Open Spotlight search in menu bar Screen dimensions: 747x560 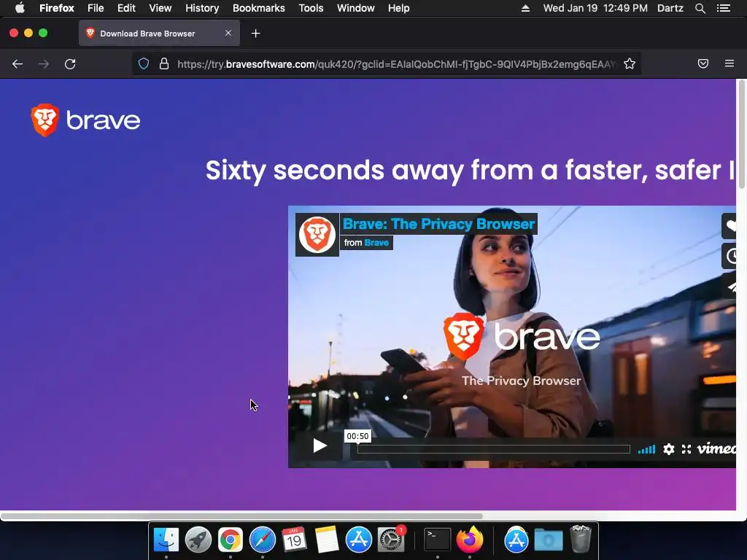click(x=700, y=8)
